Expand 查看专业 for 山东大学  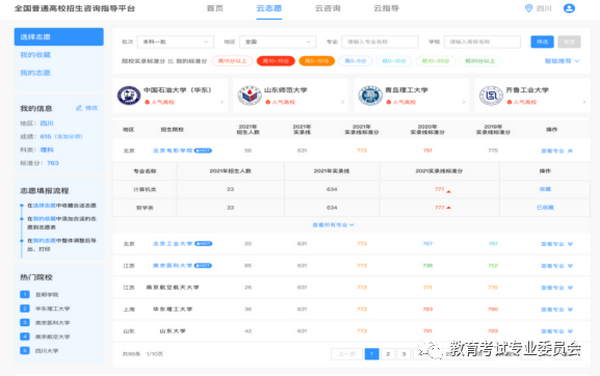click(557, 331)
